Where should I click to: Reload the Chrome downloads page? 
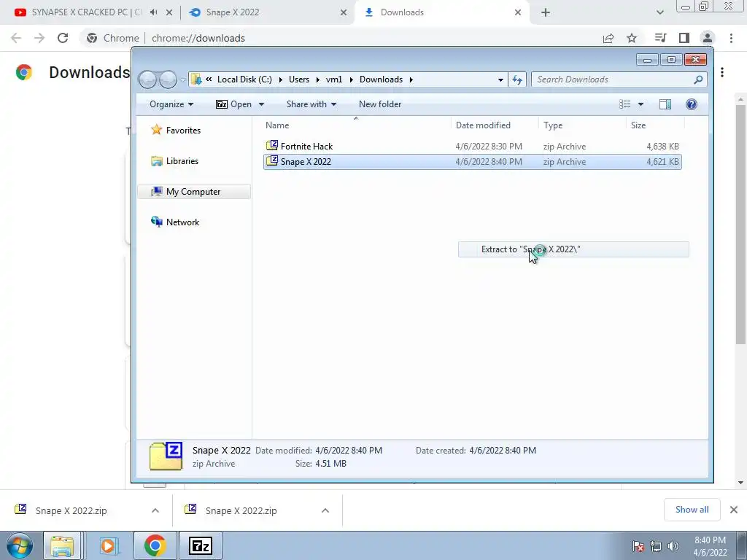63,38
